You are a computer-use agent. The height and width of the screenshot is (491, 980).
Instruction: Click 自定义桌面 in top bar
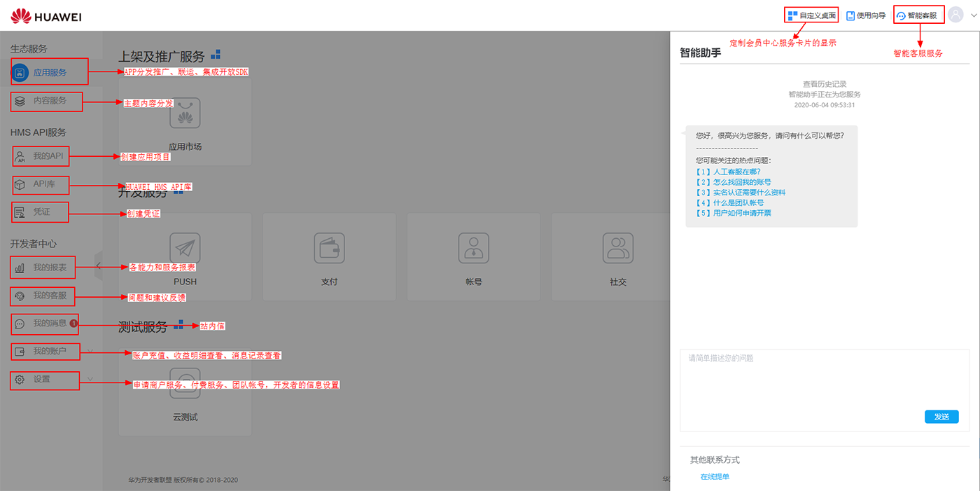point(812,15)
